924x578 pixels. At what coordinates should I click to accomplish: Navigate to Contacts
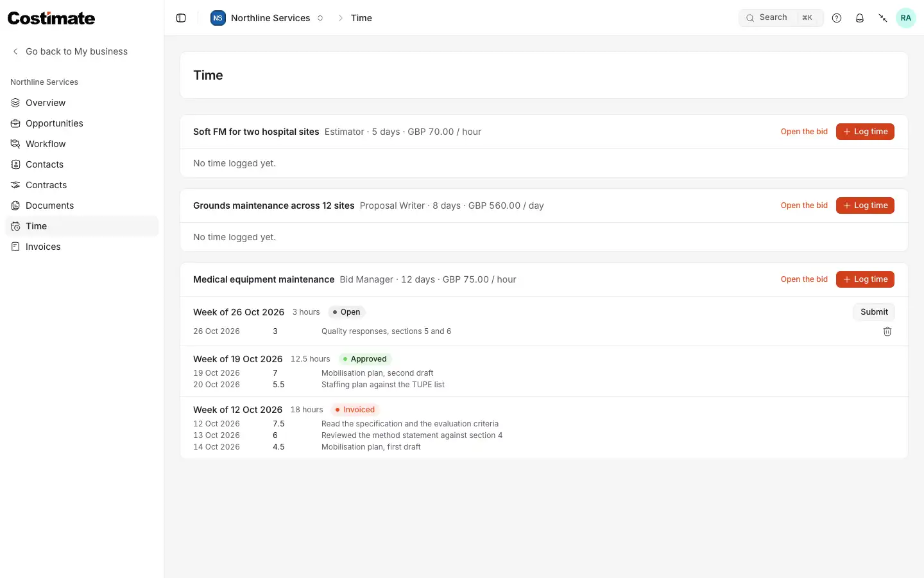tap(82, 164)
